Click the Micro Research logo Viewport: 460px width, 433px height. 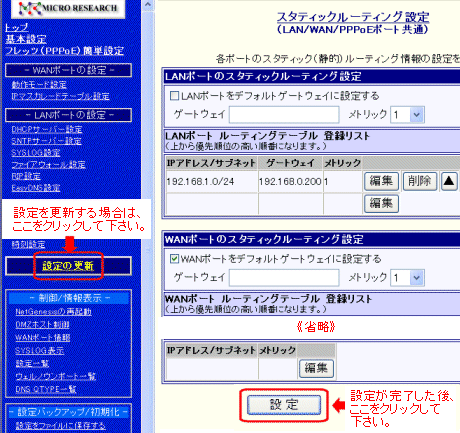click(68, 8)
